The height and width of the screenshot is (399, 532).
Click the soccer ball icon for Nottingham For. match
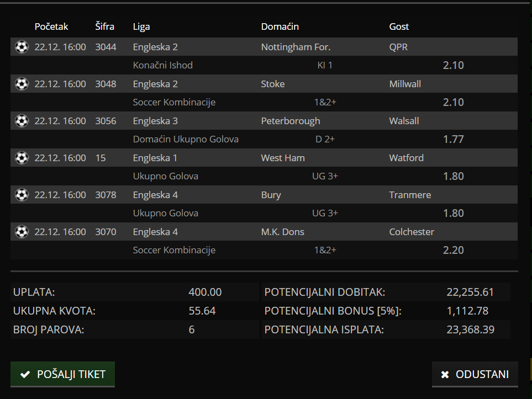point(22,47)
